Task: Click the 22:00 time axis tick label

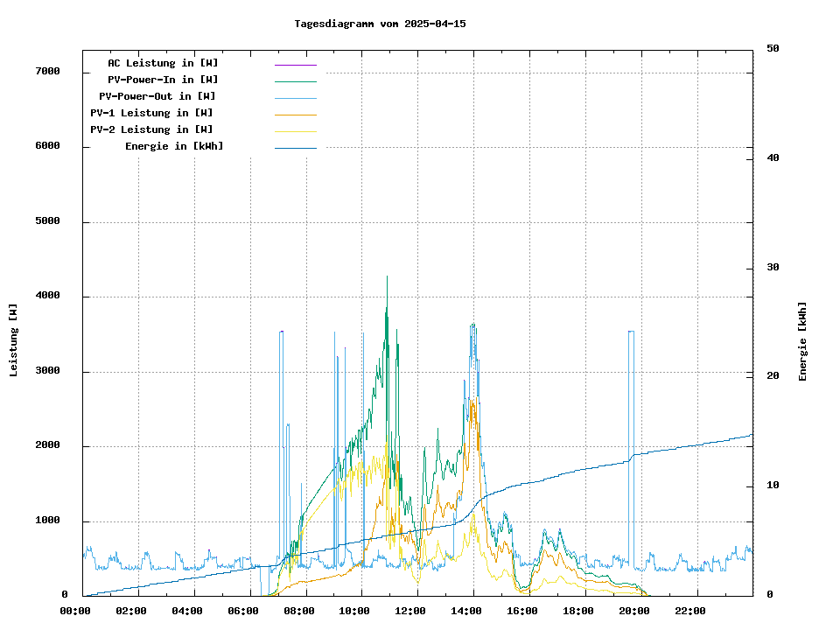Action: 689,611
